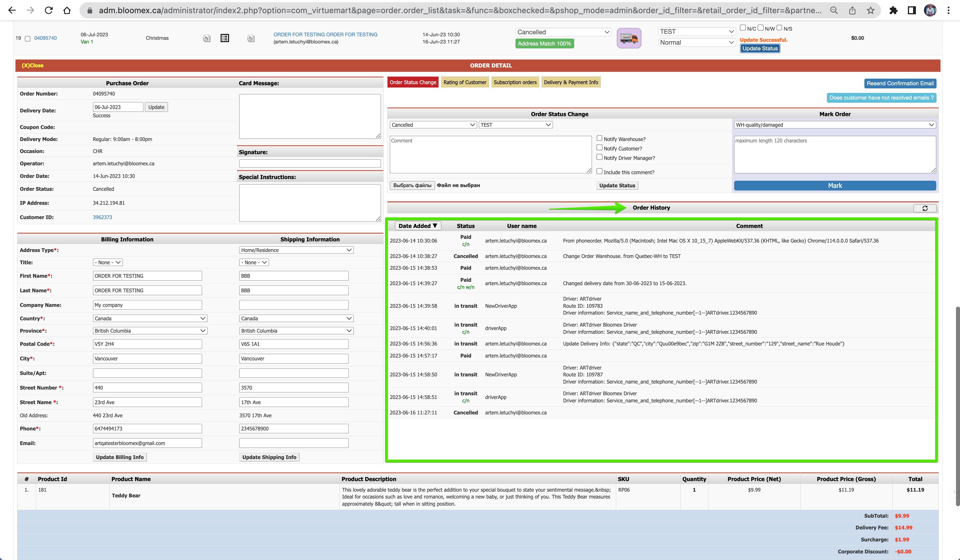
Task: Check Include this comment option
Action: [x=599, y=172]
